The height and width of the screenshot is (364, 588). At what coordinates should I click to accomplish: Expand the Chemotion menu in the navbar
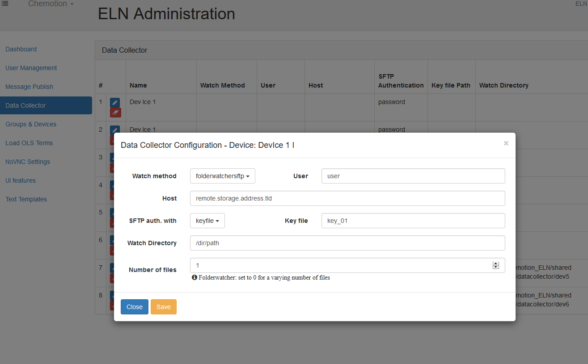tap(51, 4)
